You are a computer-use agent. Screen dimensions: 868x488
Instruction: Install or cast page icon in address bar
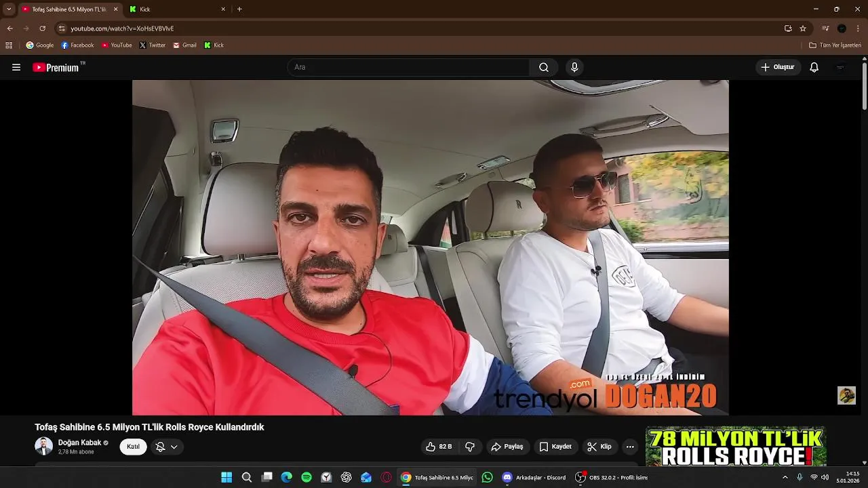click(x=788, y=28)
